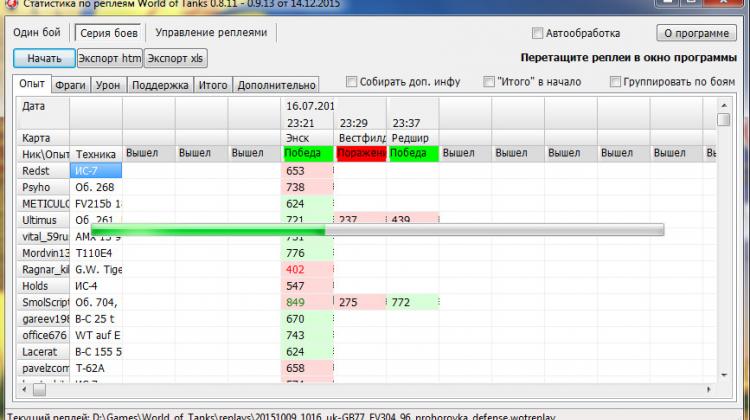Switch to the Опыт tab
The width and height of the screenshot is (750, 420).
(32, 84)
